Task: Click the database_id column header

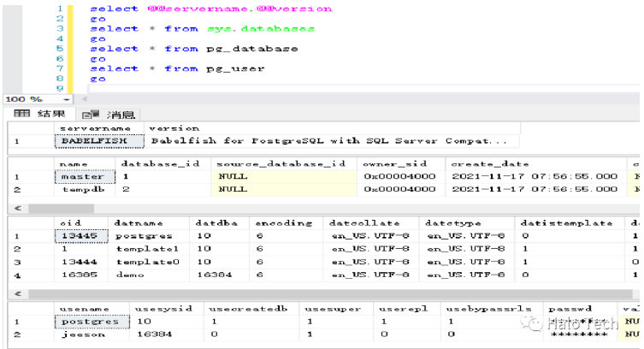Action: point(163,164)
